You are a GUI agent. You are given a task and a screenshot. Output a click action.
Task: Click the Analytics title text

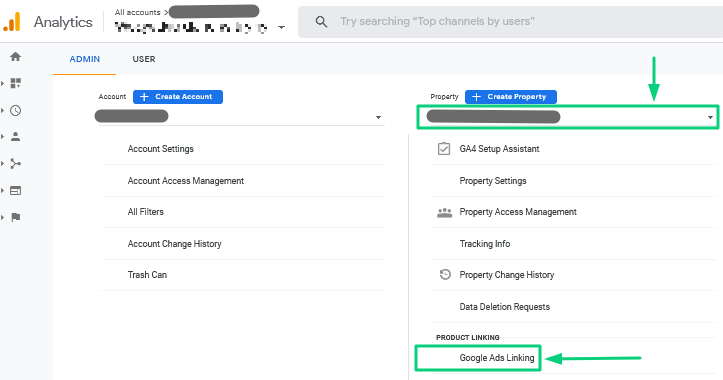(x=63, y=22)
